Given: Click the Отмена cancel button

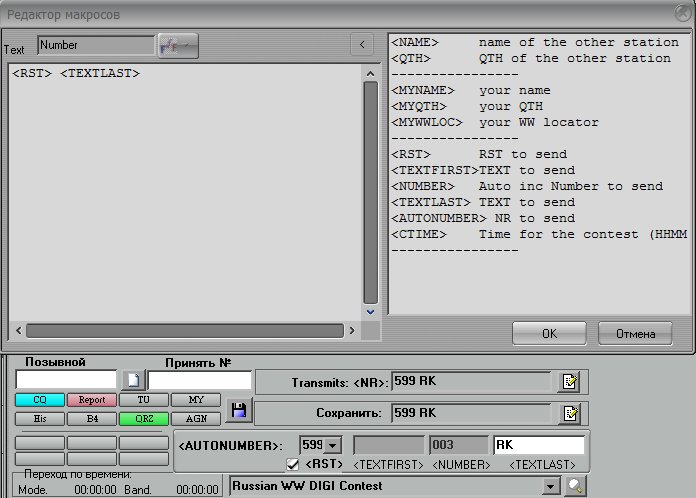Looking at the screenshot, I should point(635,333).
